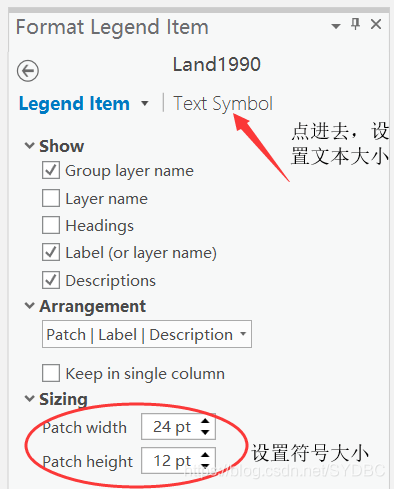The height and width of the screenshot is (489, 394).
Task: Close the Format Legend Item pane
Action: [x=376, y=24]
